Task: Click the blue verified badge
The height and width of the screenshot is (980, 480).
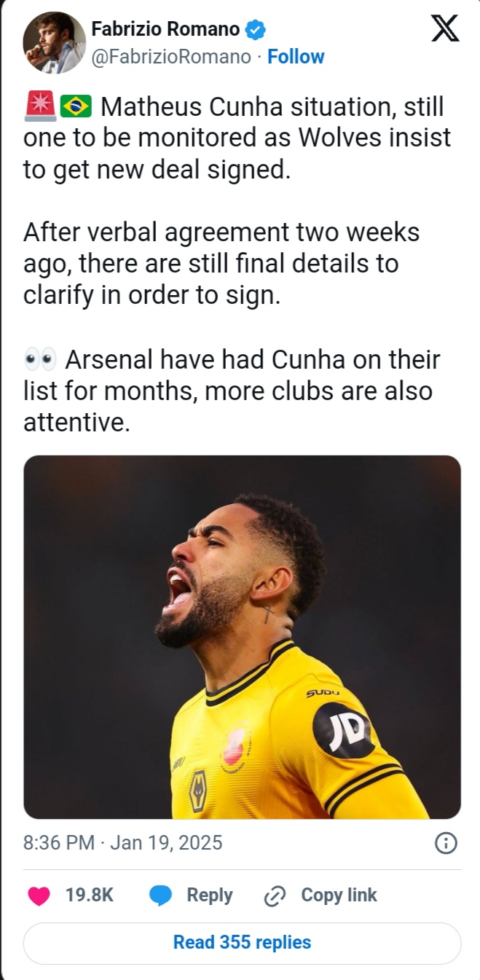Action: (x=256, y=30)
